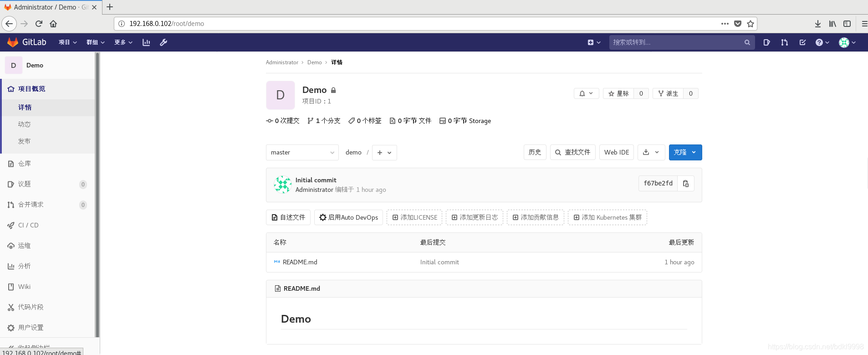Select 项目概览 in the sidebar
This screenshot has height=355, width=868.
pos(48,89)
